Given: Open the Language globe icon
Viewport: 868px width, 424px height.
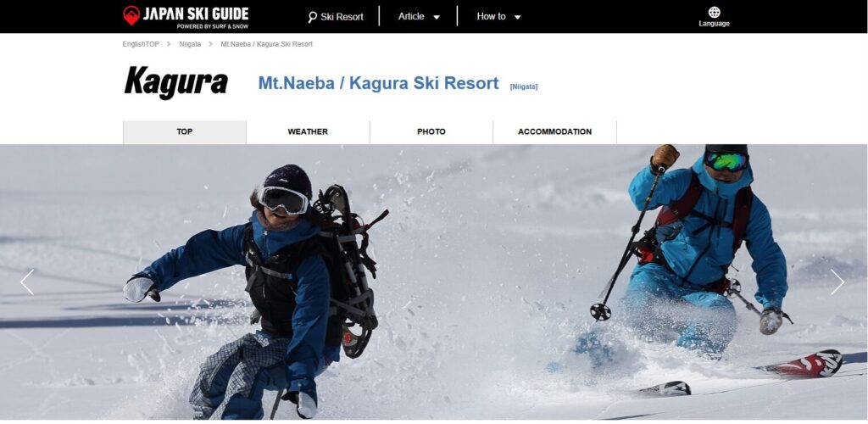Looking at the screenshot, I should [x=714, y=12].
